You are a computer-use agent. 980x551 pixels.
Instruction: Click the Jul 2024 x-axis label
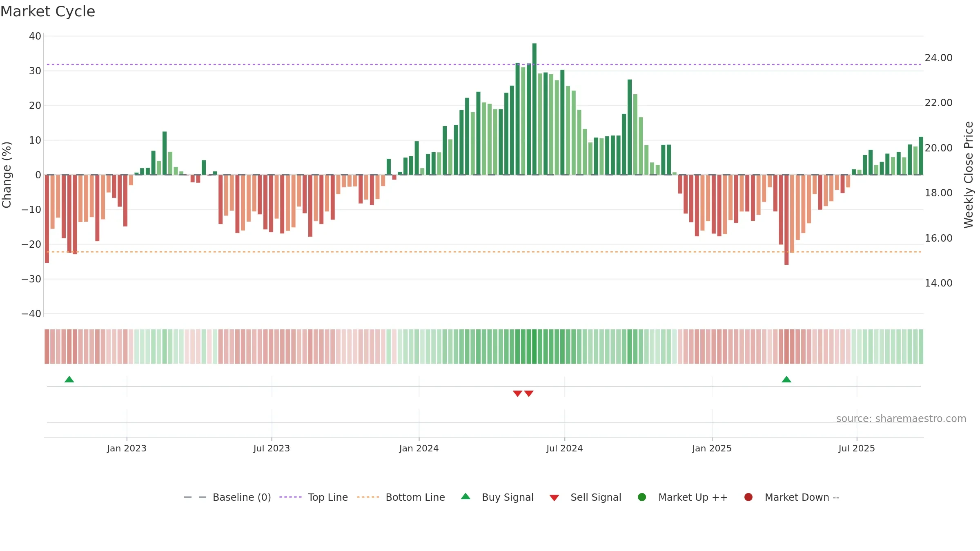(564, 448)
